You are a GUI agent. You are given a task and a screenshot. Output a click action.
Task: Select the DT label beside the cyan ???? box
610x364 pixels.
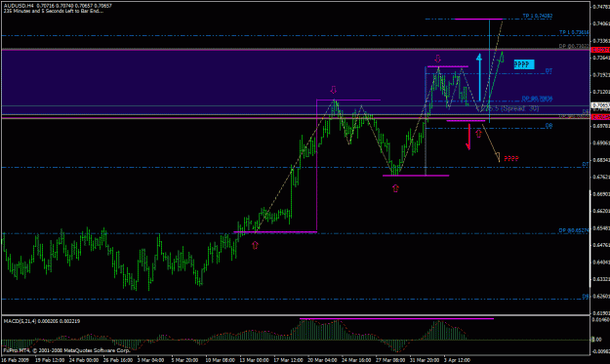pos(549,71)
